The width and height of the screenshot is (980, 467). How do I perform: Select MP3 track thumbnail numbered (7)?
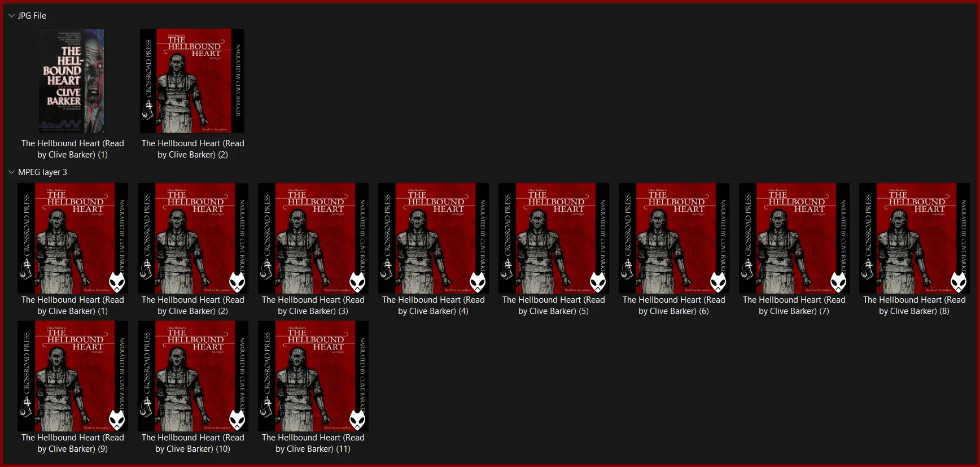[794, 238]
